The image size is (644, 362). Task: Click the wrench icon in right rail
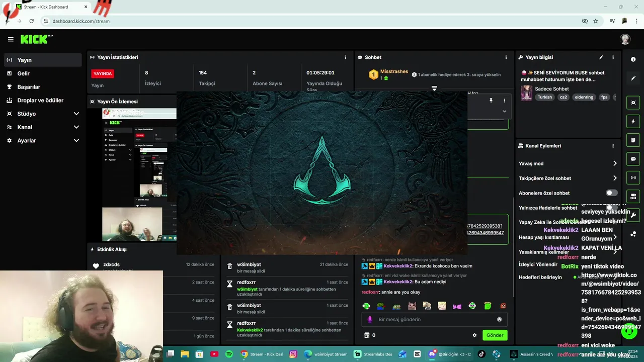(633, 215)
